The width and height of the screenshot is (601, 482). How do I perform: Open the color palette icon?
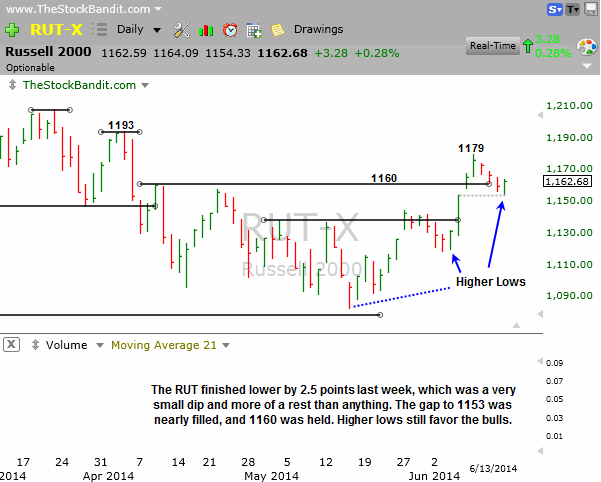(586, 48)
